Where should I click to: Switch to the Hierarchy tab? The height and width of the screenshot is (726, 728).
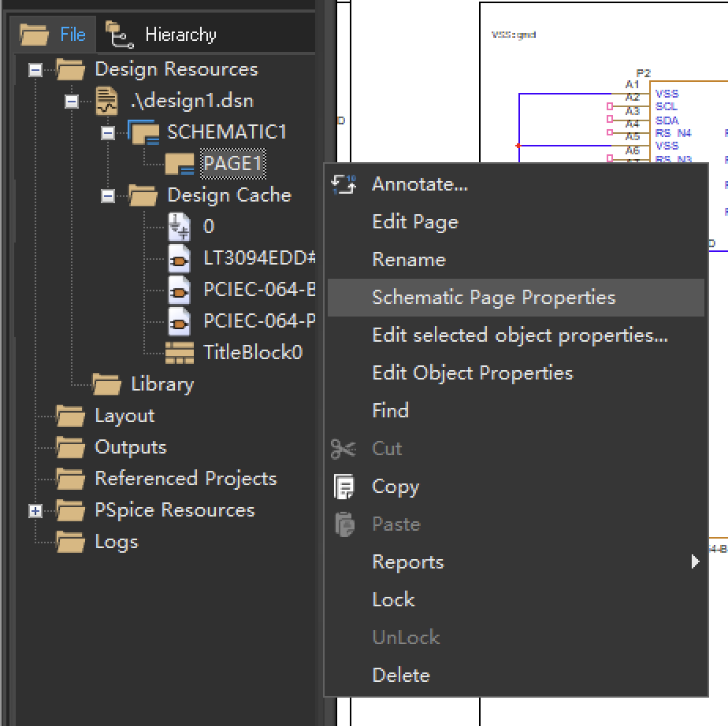tap(161, 35)
